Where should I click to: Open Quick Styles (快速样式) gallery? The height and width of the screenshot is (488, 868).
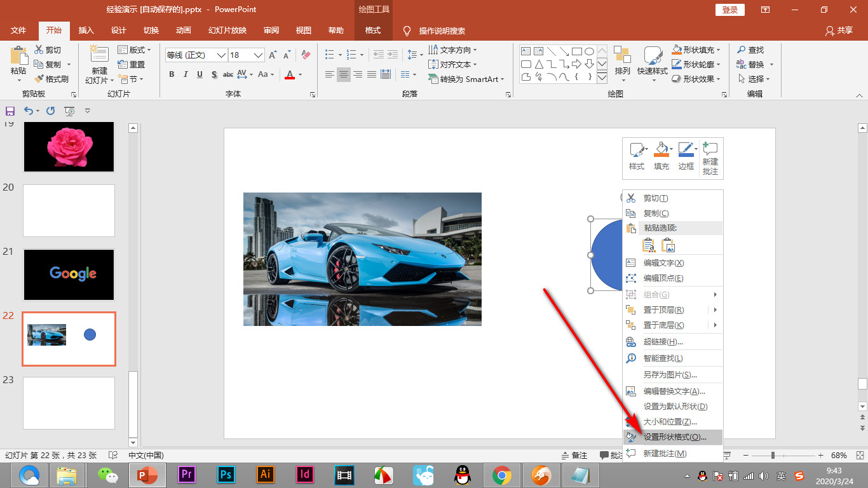click(x=653, y=57)
